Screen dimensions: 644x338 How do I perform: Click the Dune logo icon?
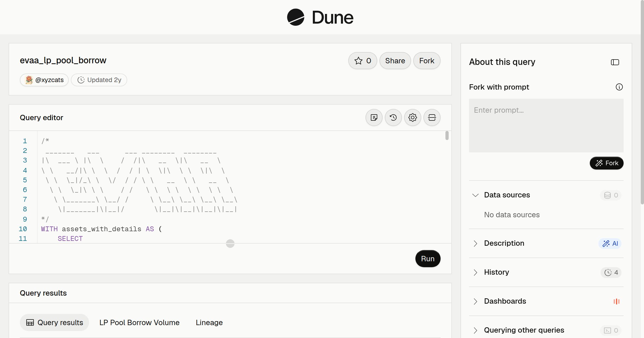[x=295, y=17]
